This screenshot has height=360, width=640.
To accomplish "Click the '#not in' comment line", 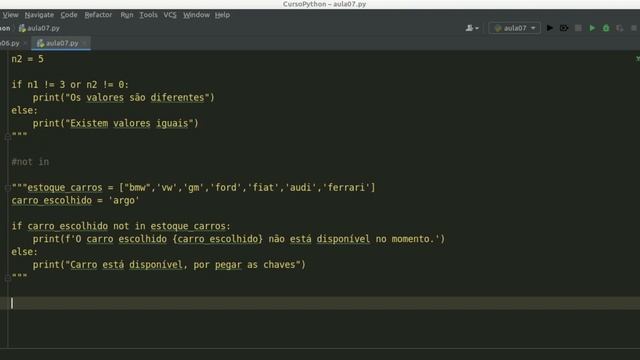I will (x=30, y=162).
